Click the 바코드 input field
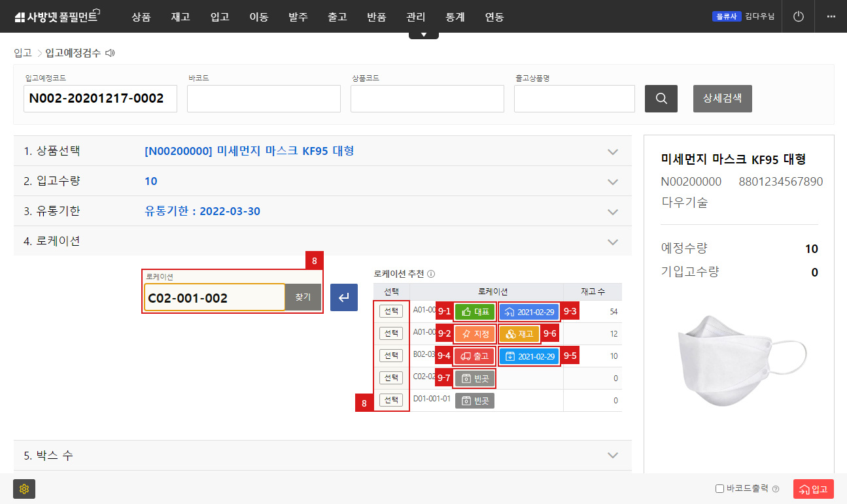847x504 pixels. tap(264, 99)
